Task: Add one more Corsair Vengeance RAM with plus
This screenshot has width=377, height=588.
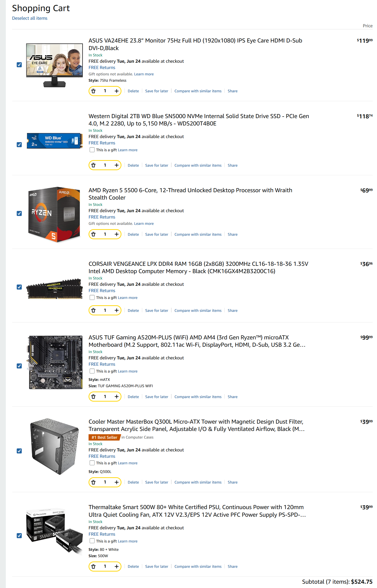Action: pyautogui.click(x=116, y=310)
